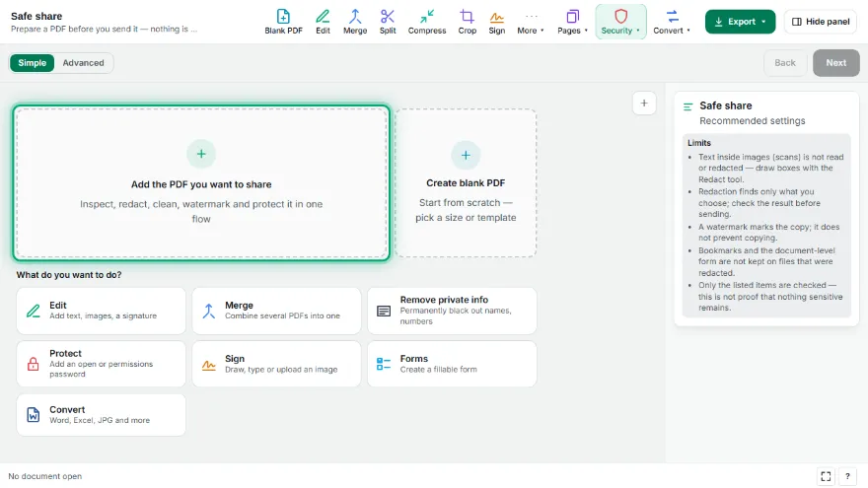
Task: Switch to Simple mode
Action: (x=33, y=62)
